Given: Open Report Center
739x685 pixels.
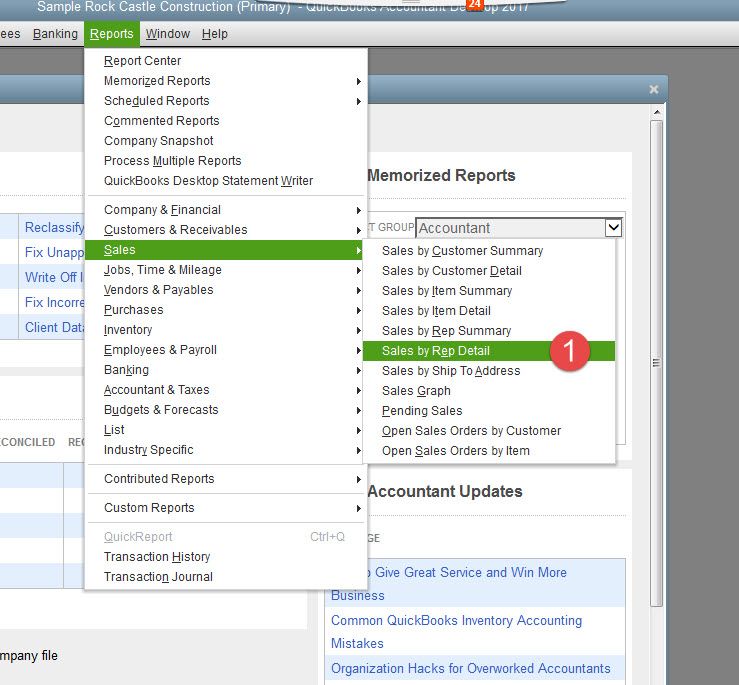Looking at the screenshot, I should (225, 61).
